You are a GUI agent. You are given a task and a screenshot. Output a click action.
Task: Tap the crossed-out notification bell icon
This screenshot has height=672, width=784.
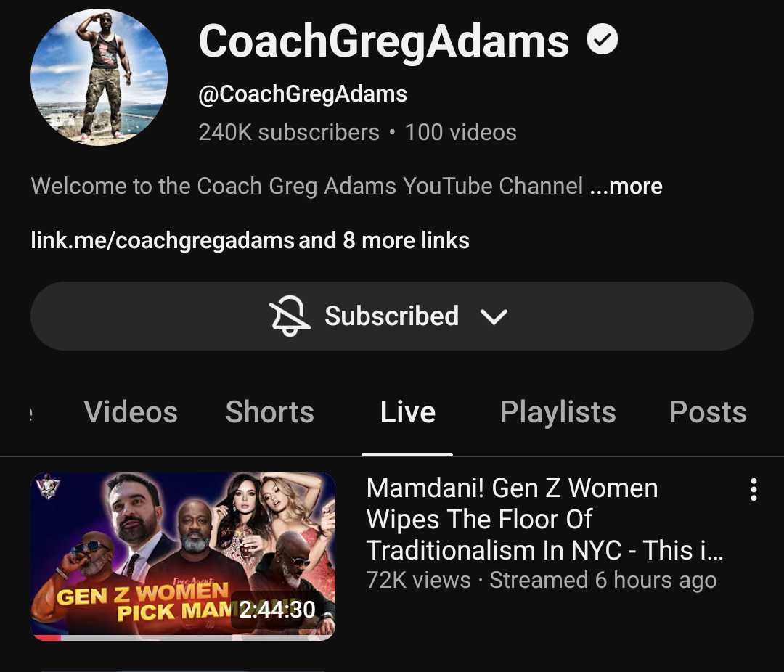290,316
